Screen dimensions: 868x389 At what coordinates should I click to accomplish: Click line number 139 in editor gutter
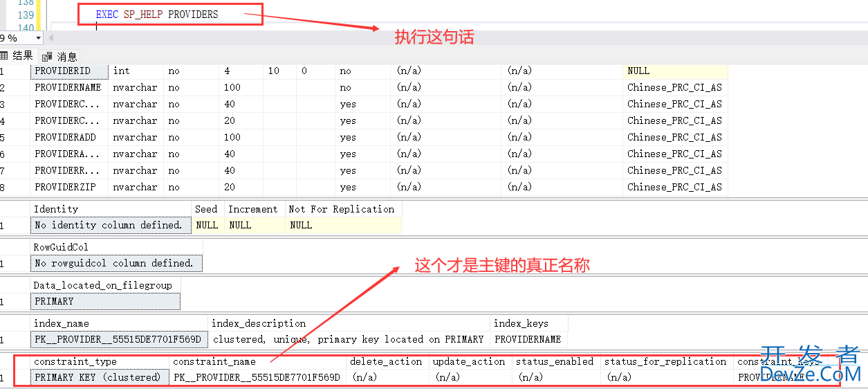click(26, 15)
